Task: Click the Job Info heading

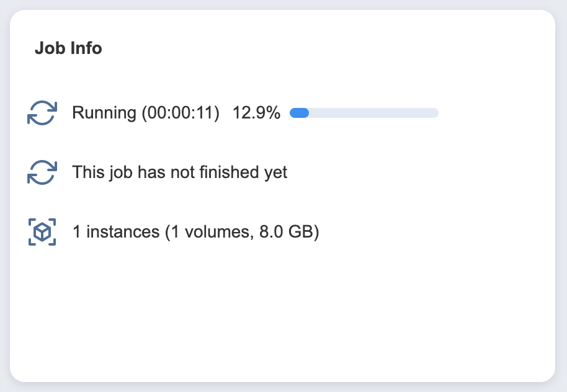Action: [68, 48]
